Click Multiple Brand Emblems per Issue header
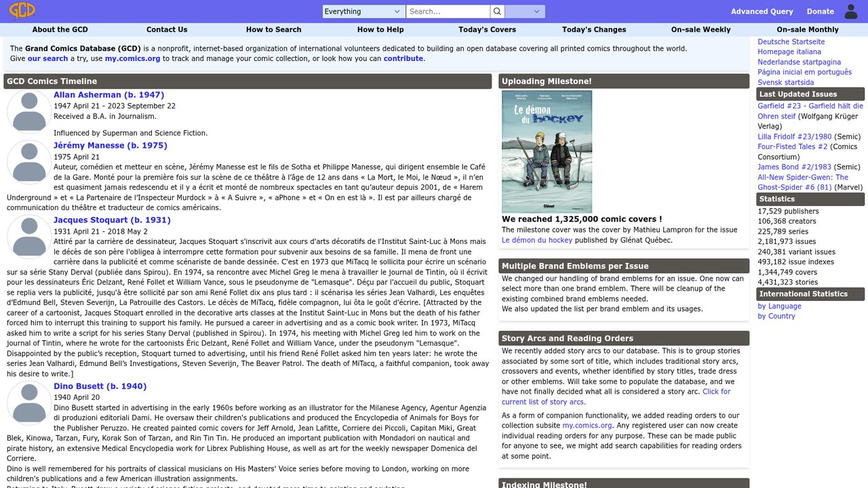Image resolution: width=868 pixels, height=488 pixels. click(624, 266)
